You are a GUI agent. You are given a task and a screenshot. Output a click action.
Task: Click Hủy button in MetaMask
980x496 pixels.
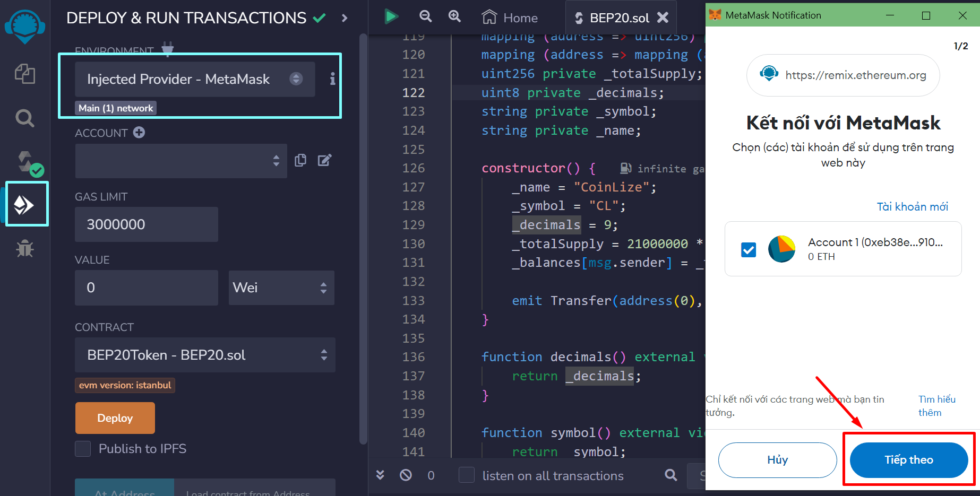point(778,460)
